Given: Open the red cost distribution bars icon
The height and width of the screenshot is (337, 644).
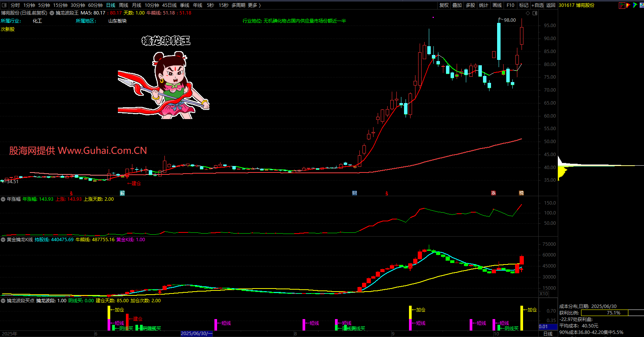Looking at the screenshot, I should pos(622,5).
